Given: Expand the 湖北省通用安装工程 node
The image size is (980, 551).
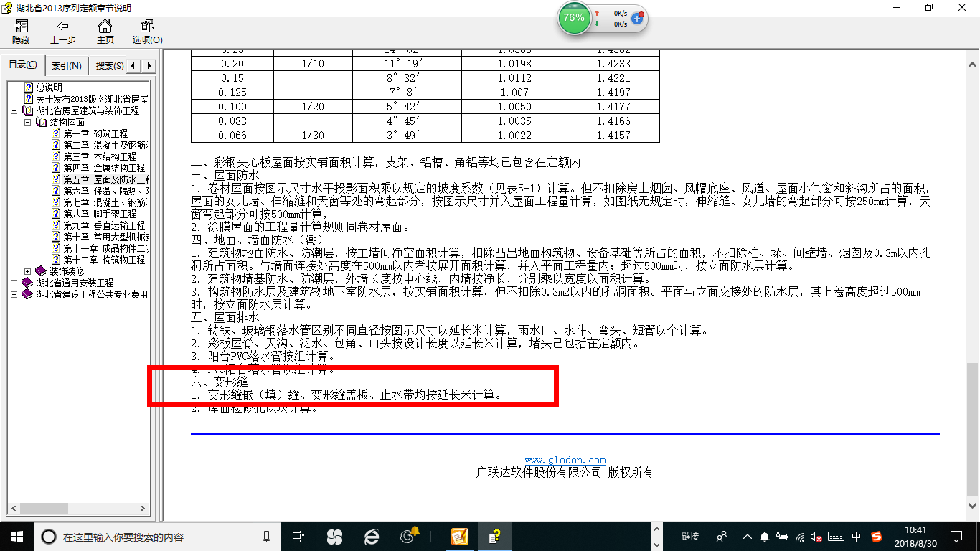Looking at the screenshot, I should [14, 283].
